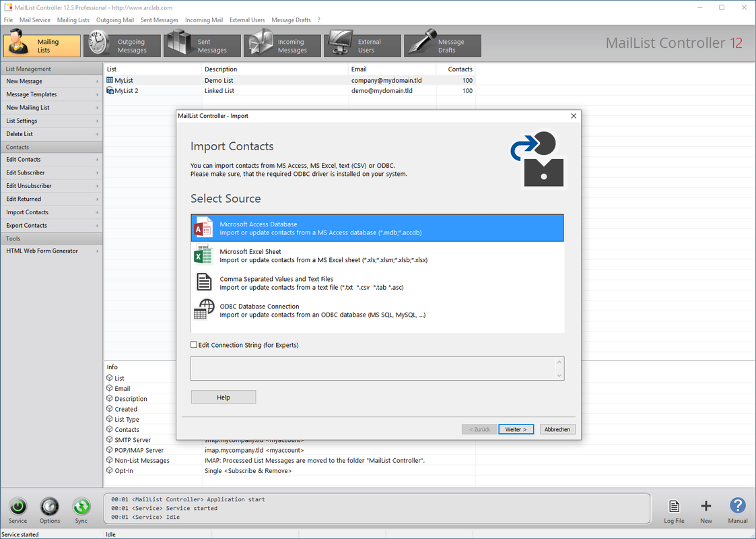Open the Mailing Lists menu
This screenshot has width=756, height=539.
[x=73, y=20]
